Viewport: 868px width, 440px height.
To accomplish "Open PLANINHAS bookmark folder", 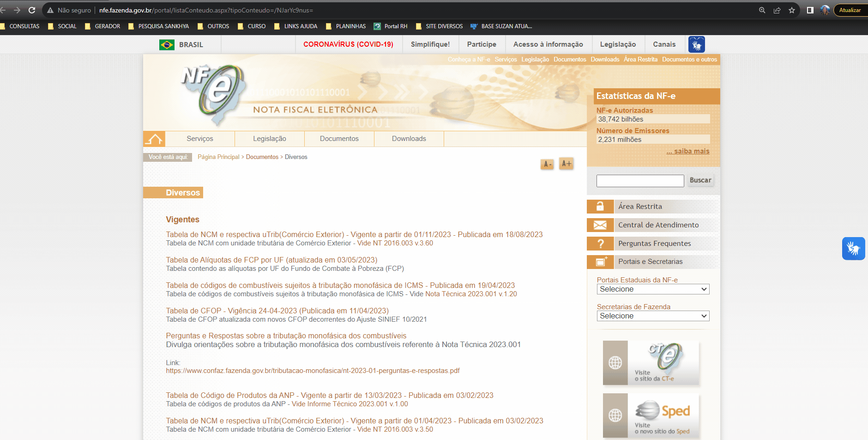I will (346, 26).
